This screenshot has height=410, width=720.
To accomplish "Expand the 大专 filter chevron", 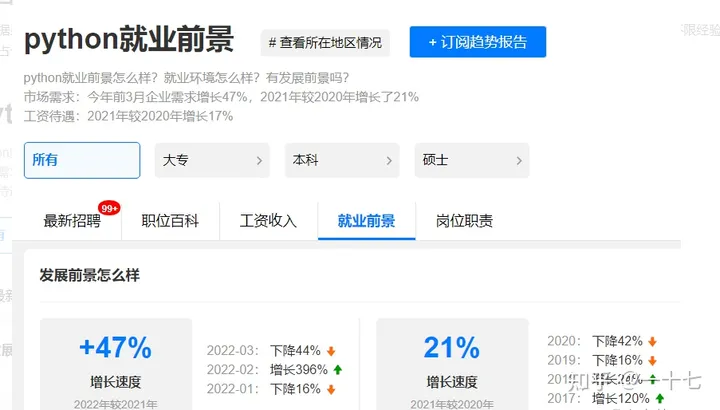I will (259, 161).
